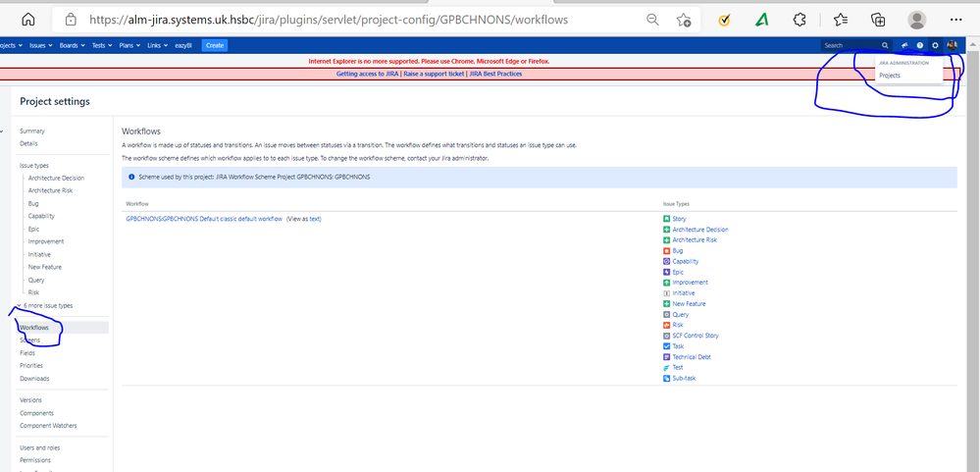This screenshot has height=472, width=980.
Task: Click the Jira search magnifier icon
Action: pos(885,46)
